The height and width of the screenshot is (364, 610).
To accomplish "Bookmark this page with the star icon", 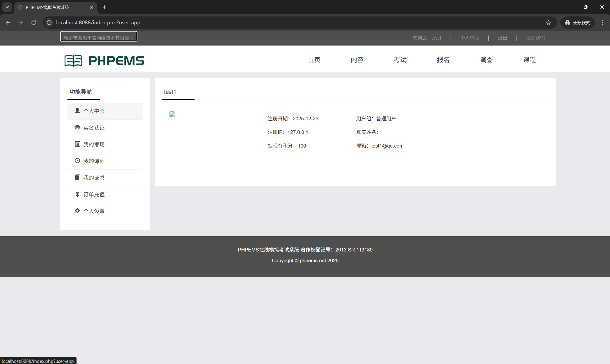I will coord(548,23).
